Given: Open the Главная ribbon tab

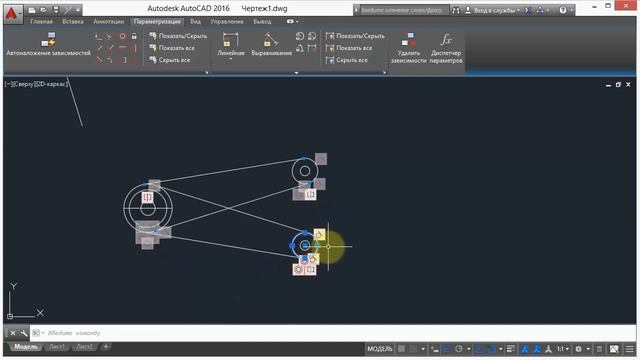Looking at the screenshot, I should [41, 21].
